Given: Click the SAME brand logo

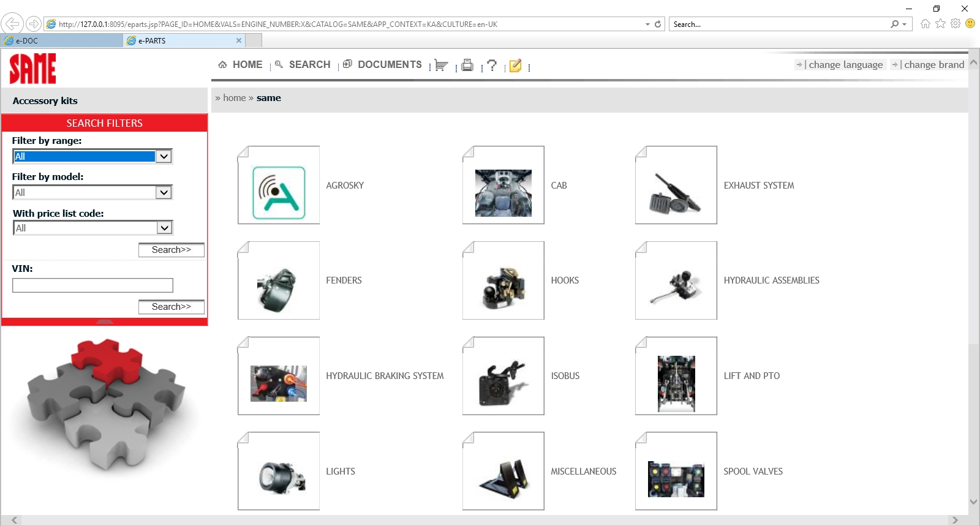Looking at the screenshot, I should pyautogui.click(x=32, y=68).
